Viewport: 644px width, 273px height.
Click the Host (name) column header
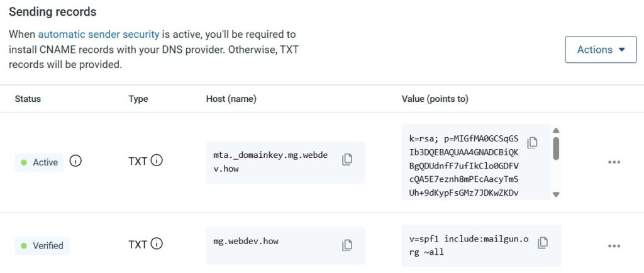[x=231, y=99]
